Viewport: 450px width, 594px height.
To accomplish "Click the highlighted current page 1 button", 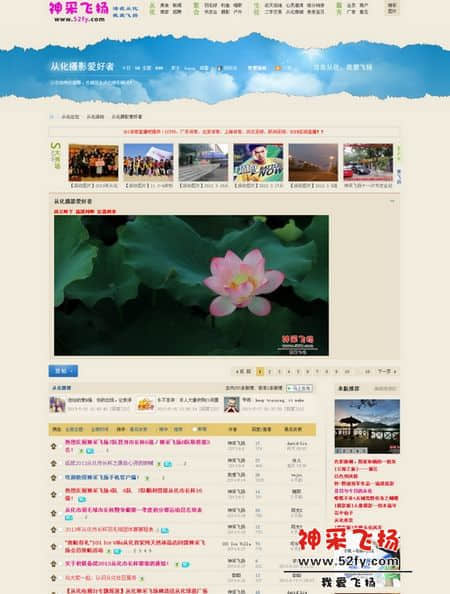I will 260,372.
